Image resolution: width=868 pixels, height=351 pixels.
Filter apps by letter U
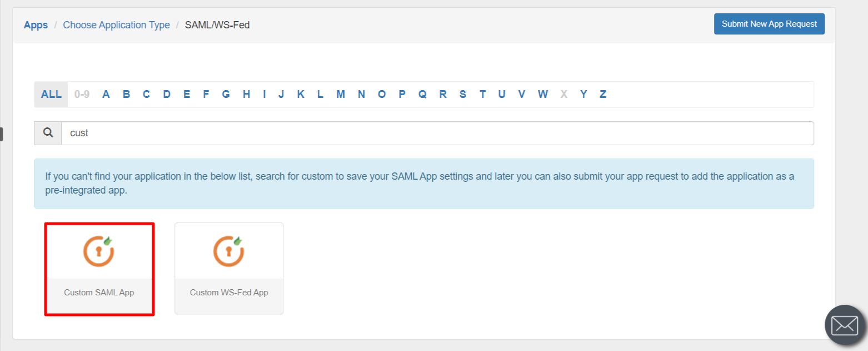click(x=502, y=94)
